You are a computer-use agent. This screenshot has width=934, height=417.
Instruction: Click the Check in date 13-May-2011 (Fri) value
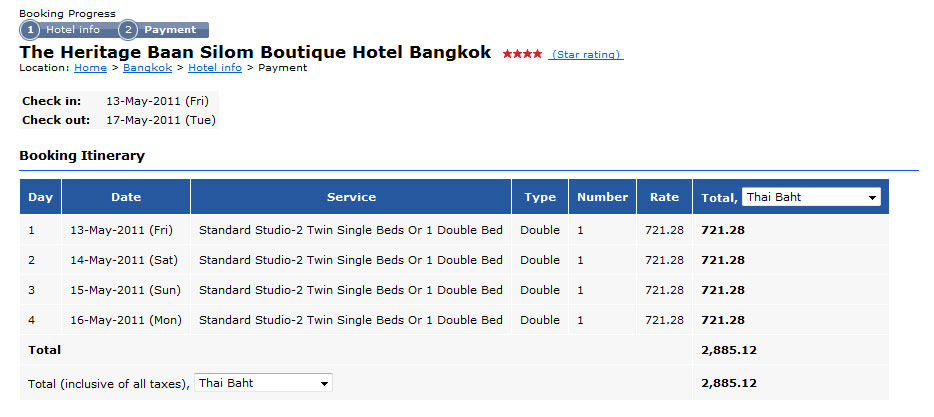pyautogui.click(x=157, y=101)
